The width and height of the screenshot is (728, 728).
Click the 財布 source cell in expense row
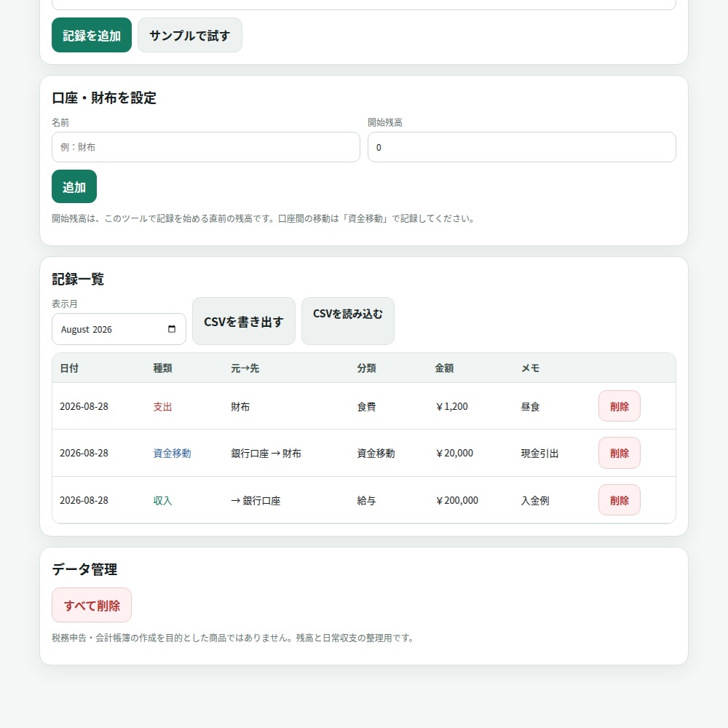pyautogui.click(x=240, y=407)
